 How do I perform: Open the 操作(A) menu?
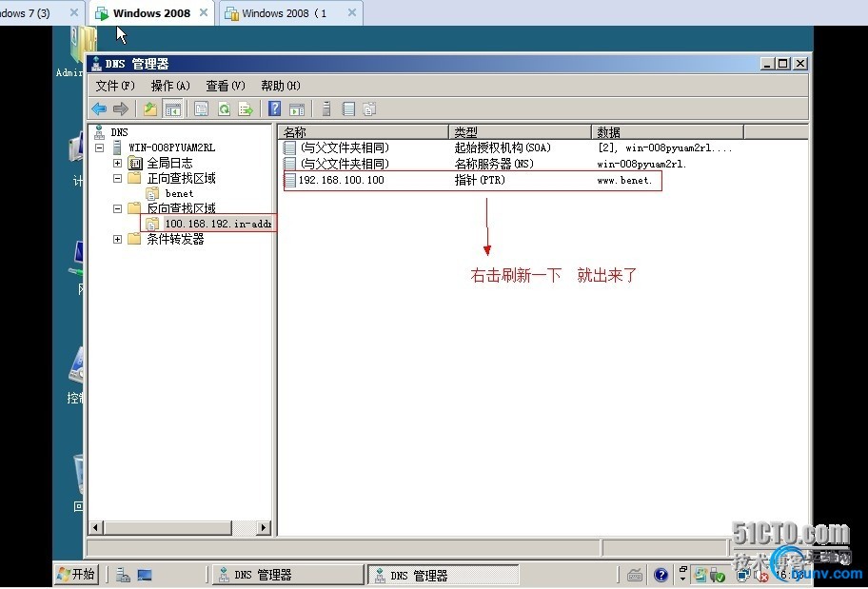pyautogui.click(x=170, y=86)
